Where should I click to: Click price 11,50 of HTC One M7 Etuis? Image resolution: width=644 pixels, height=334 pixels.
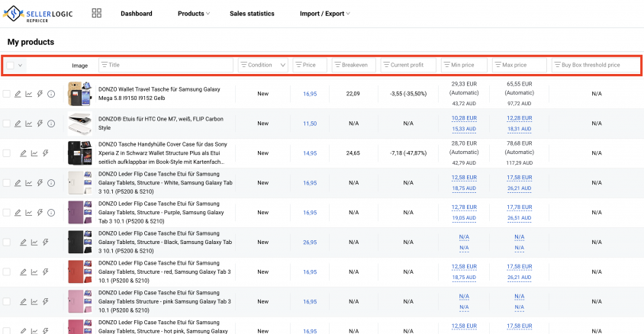coord(310,124)
